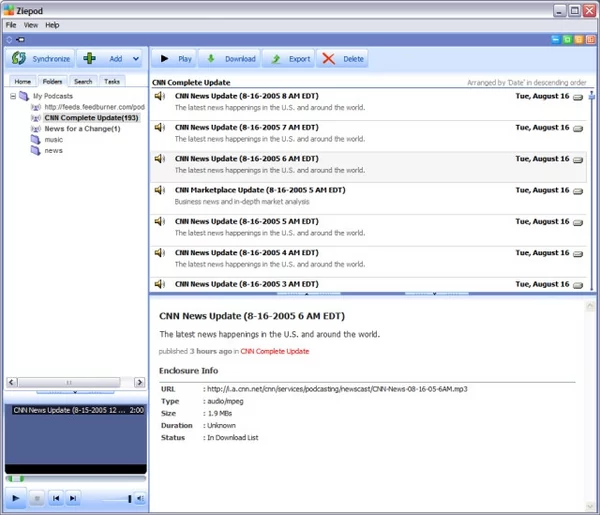Click disk icon on 5 AM News row
The image size is (600, 515).
tap(578, 223)
